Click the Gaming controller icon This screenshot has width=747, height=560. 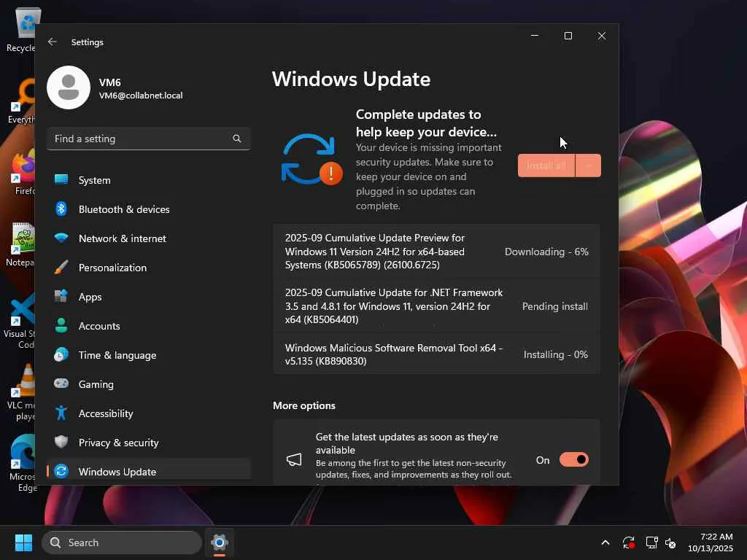pyautogui.click(x=61, y=384)
